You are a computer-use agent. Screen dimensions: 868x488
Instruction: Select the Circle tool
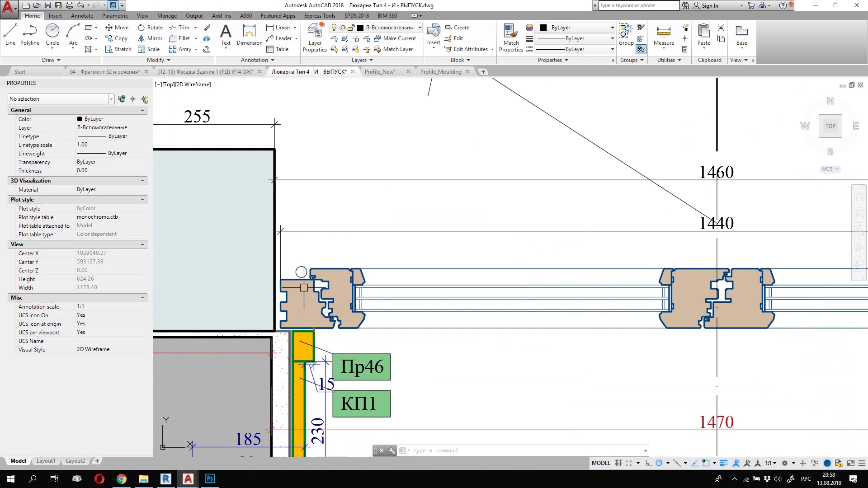[52, 35]
